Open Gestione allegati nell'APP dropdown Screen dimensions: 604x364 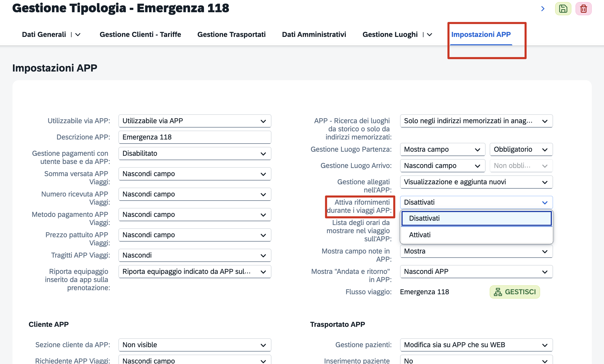[476, 182]
